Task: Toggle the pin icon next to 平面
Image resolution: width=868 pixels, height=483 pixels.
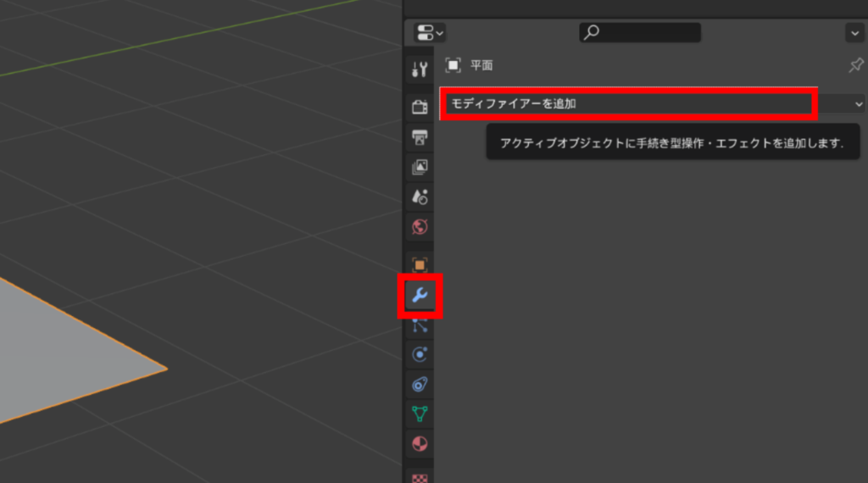Action: tap(855, 65)
